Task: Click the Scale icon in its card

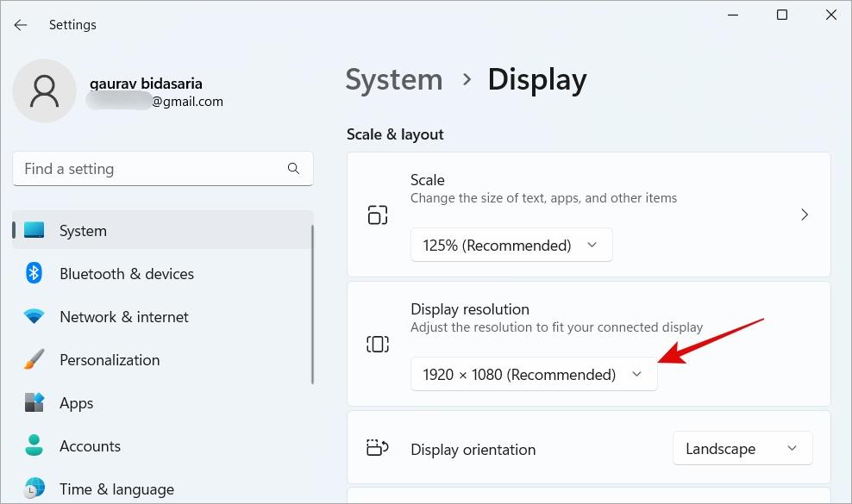Action: click(x=378, y=215)
